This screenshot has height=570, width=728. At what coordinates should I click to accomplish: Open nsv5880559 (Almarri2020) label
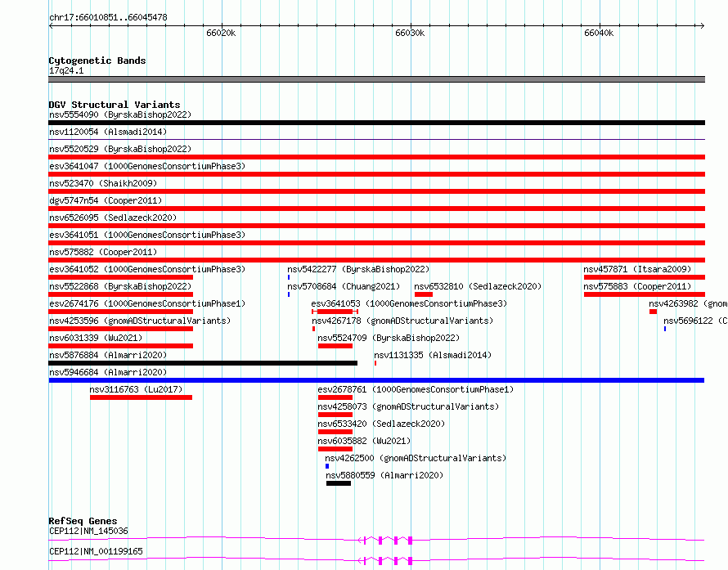pyautogui.click(x=384, y=475)
